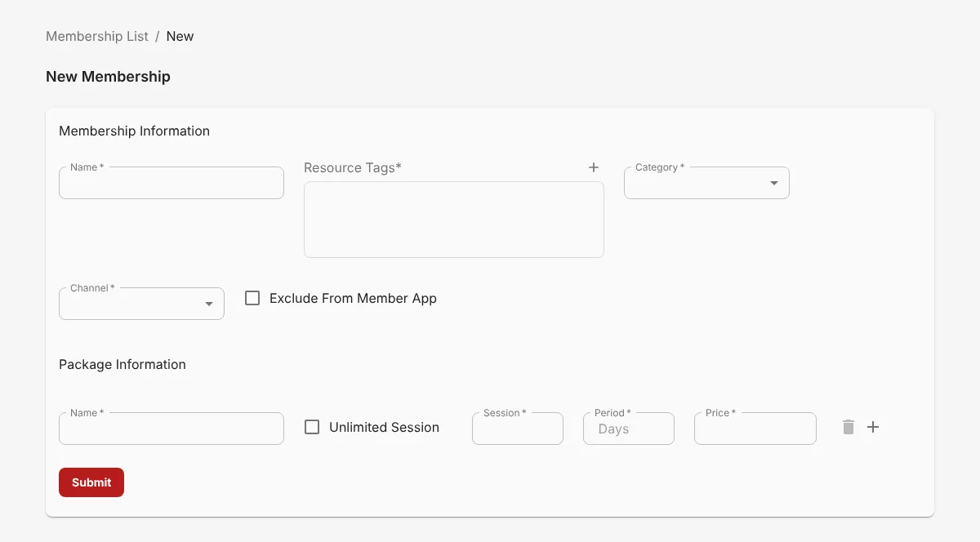Add a resource tag with the plus icon

[594, 167]
